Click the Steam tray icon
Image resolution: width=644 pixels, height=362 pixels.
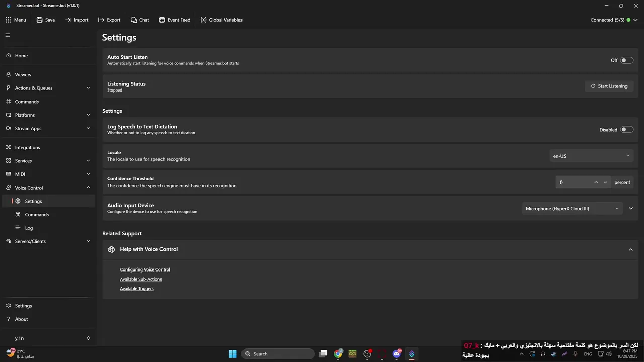[553, 354]
